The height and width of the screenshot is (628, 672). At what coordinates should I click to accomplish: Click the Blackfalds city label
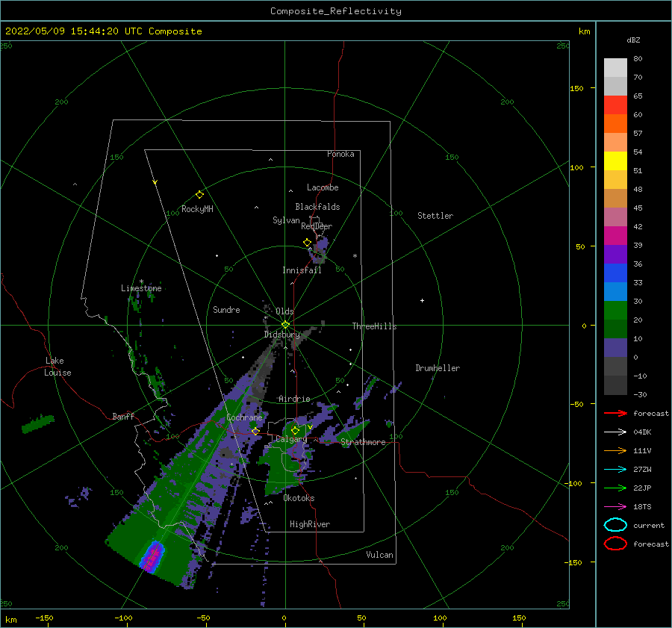tap(317, 207)
